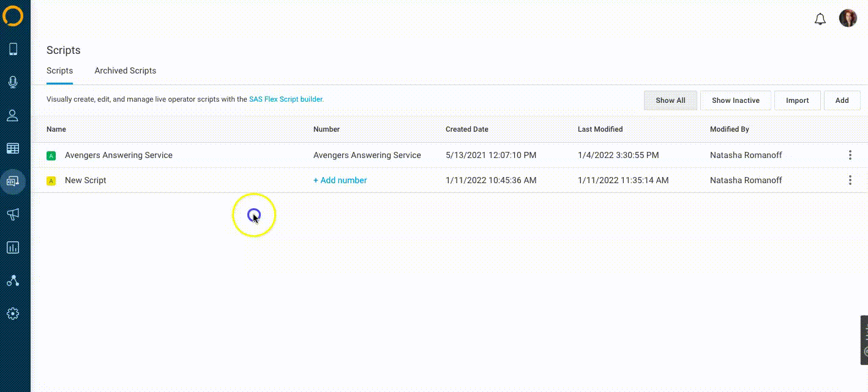Open the microphone icon in sidebar
Viewport: 868px width, 392px height.
13,83
